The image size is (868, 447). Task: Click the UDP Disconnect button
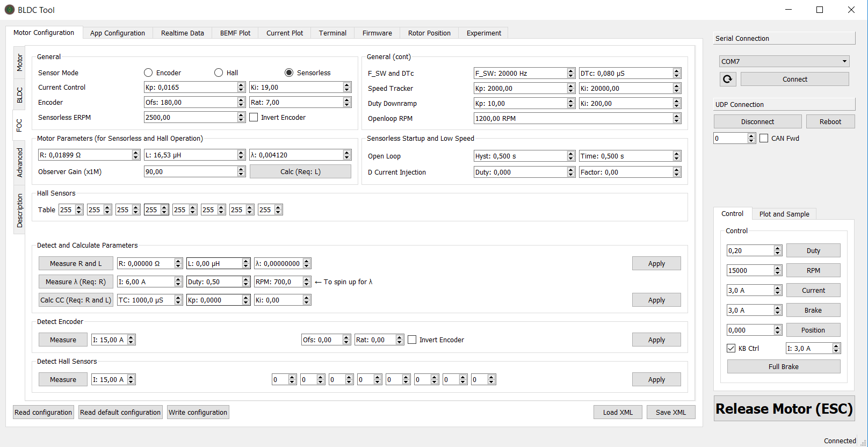[757, 121]
